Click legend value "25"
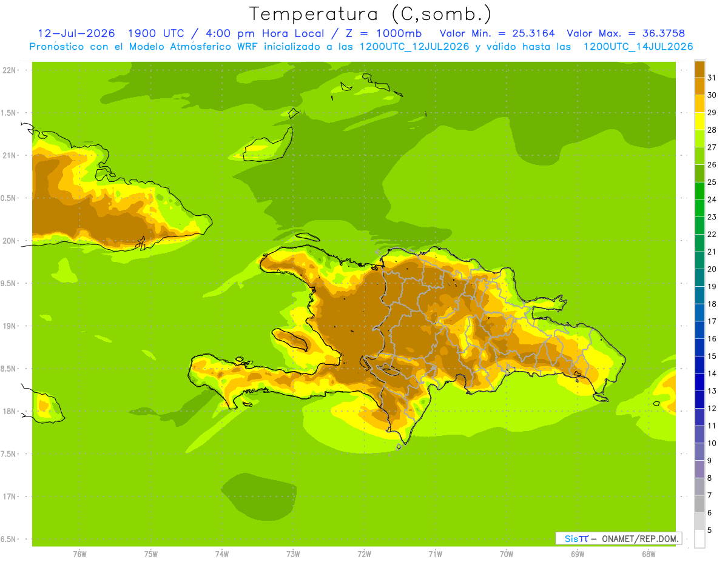Image resolution: width=728 pixels, height=562 pixels. click(x=712, y=182)
